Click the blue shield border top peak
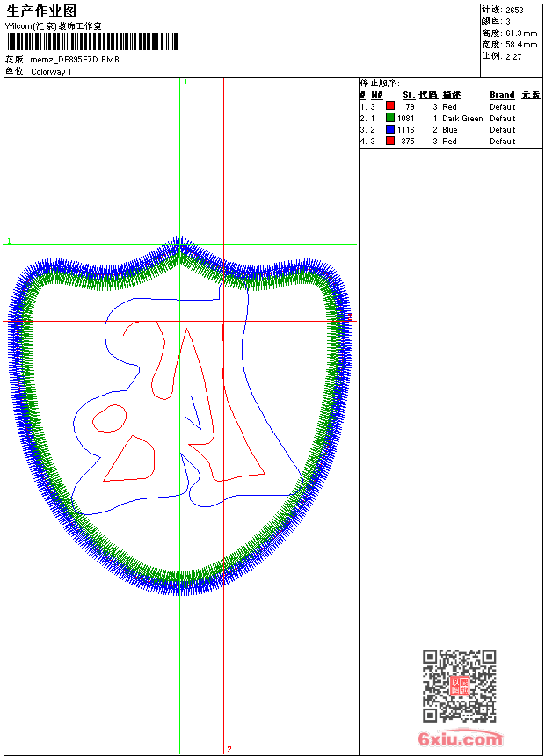This screenshot has height=756, width=545. tap(180, 242)
